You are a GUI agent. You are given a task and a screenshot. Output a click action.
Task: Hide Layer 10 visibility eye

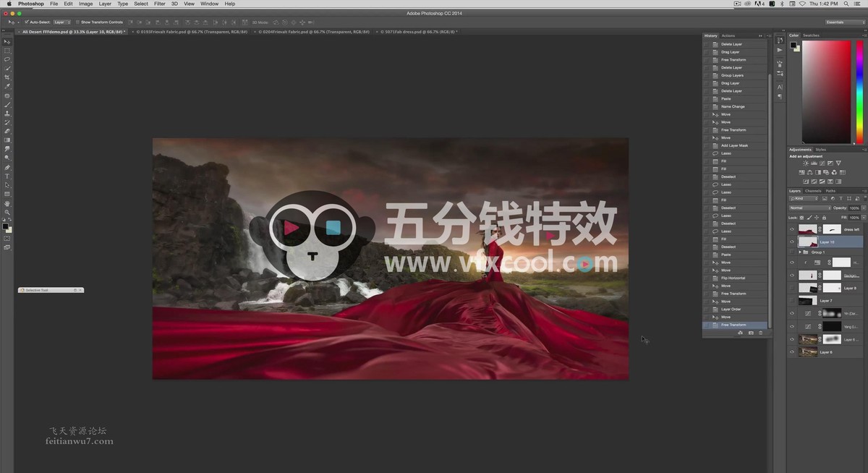[792, 242]
